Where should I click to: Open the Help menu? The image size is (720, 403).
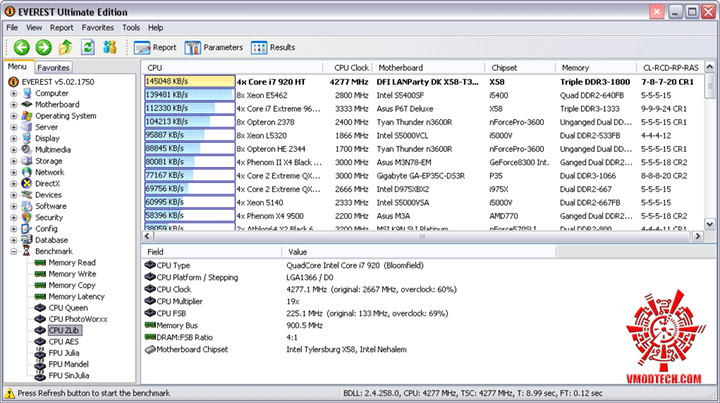point(156,28)
